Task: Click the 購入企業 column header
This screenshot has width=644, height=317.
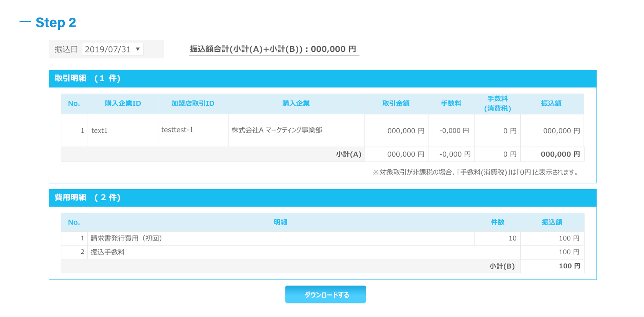Action: pyautogui.click(x=296, y=103)
